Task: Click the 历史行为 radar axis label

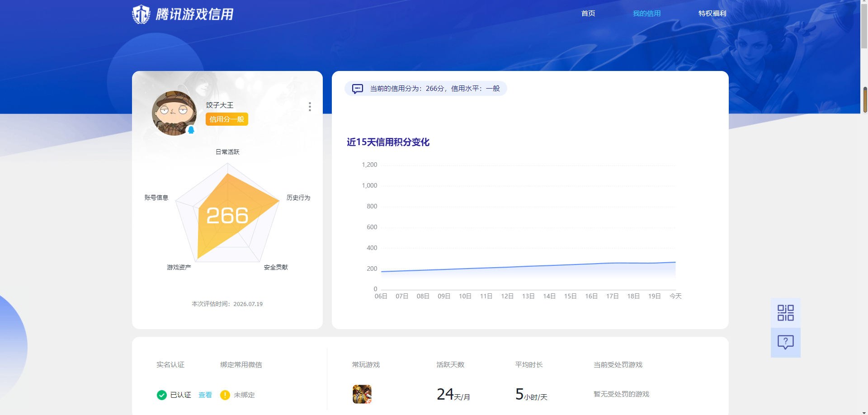Action: pyautogui.click(x=298, y=198)
